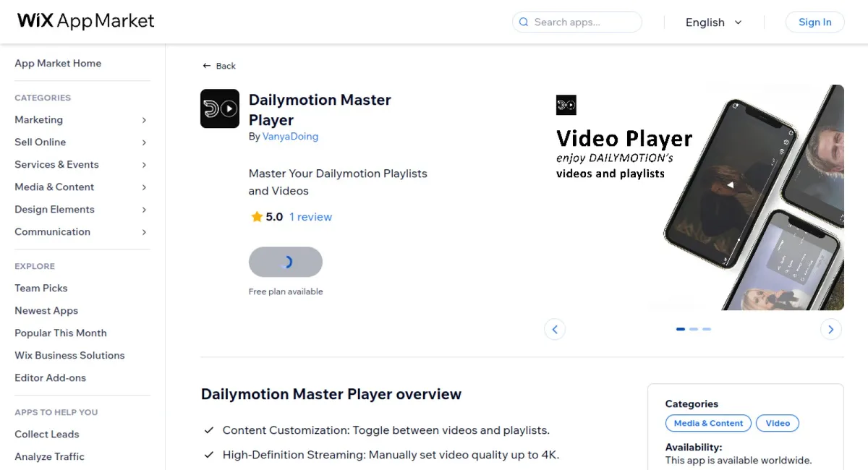
Task: Click the Back link
Action: (x=219, y=66)
